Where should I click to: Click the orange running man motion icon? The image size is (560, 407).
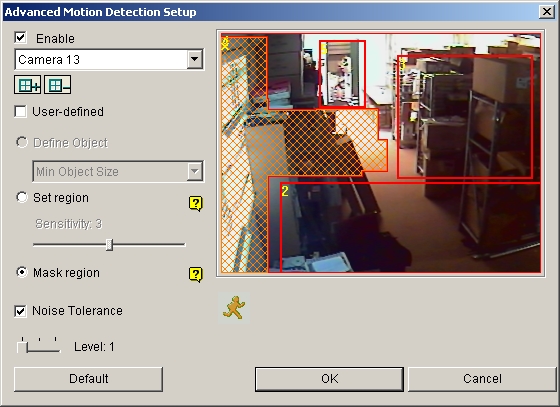click(234, 307)
